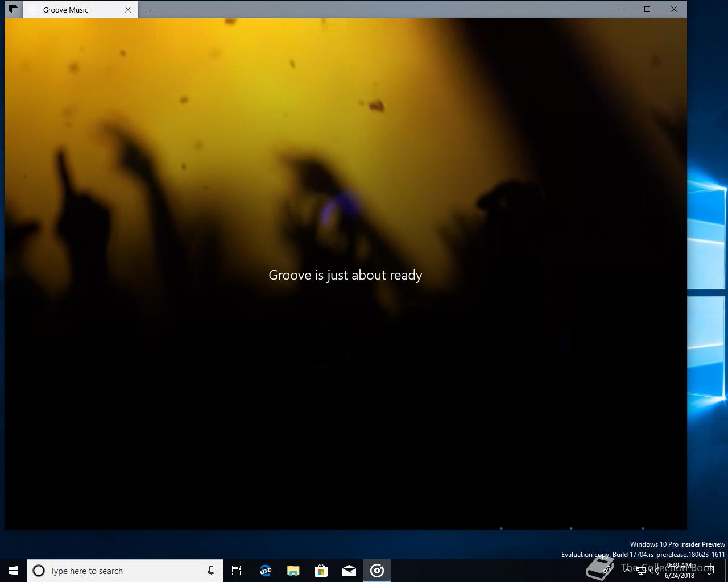Viewport: 728px width, 582px height.
Task: Close the Groove Music tab
Action: [128, 10]
